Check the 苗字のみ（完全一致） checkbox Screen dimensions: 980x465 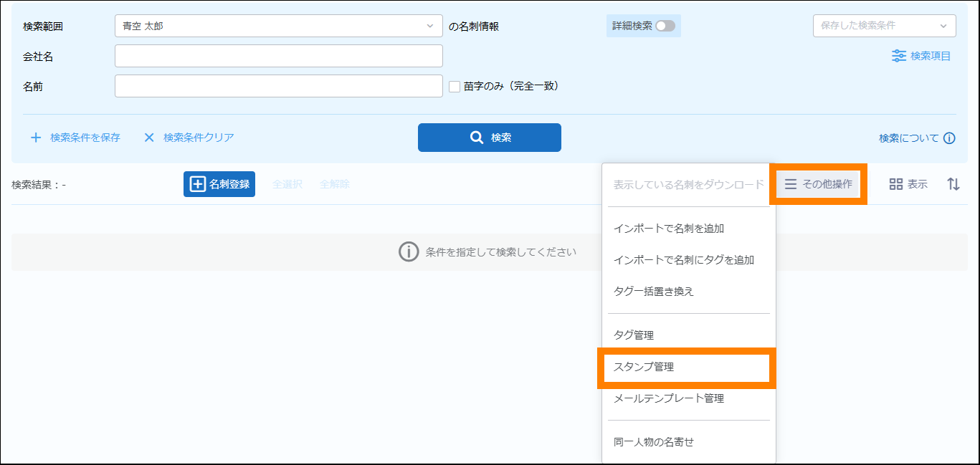(454, 86)
